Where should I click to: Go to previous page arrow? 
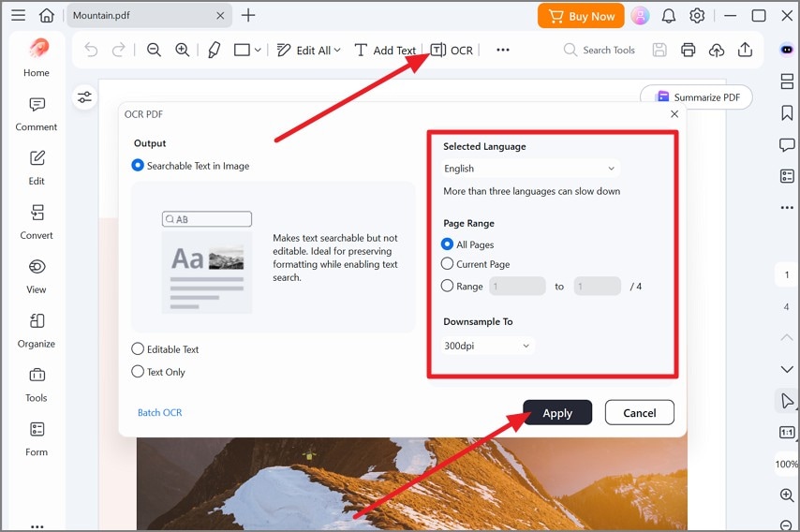pyautogui.click(x=787, y=337)
